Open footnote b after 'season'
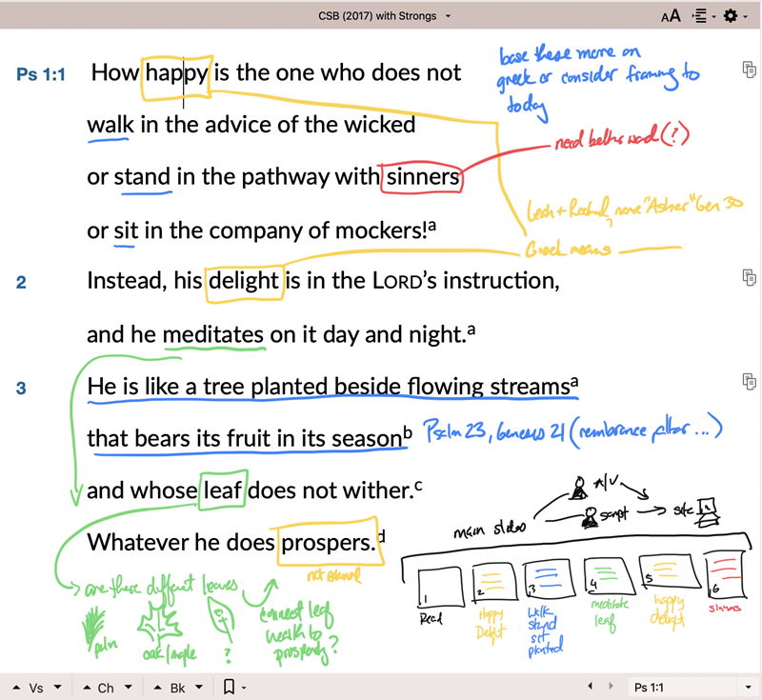Viewport: 762px width, 700px height. tap(408, 432)
